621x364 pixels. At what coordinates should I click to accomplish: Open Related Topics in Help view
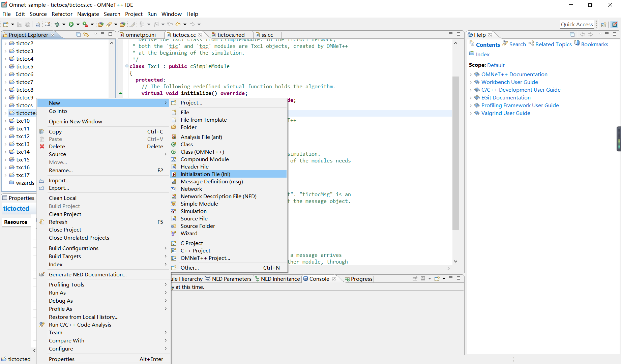(x=553, y=44)
